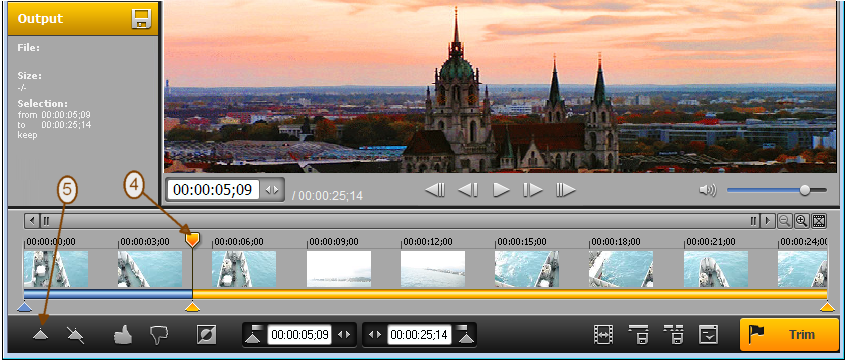Click the thumbnail at 00:00:06;00
849x364 pixels.
[244, 269]
